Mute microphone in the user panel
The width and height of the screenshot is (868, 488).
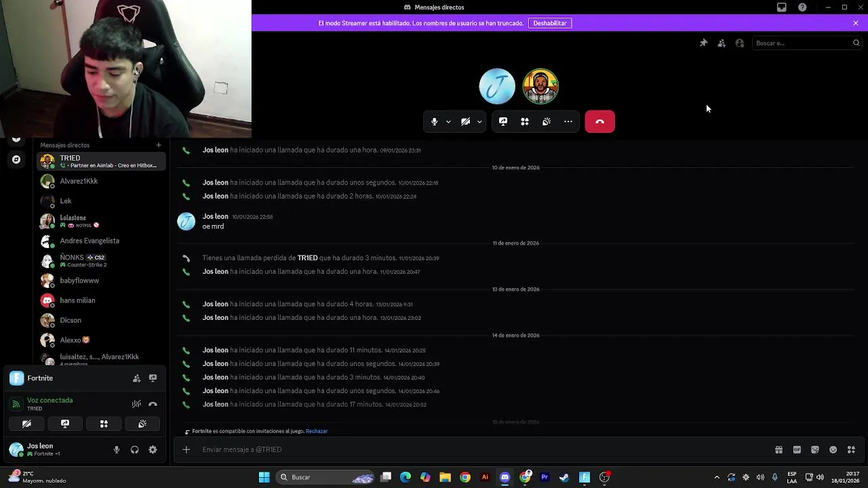117,449
